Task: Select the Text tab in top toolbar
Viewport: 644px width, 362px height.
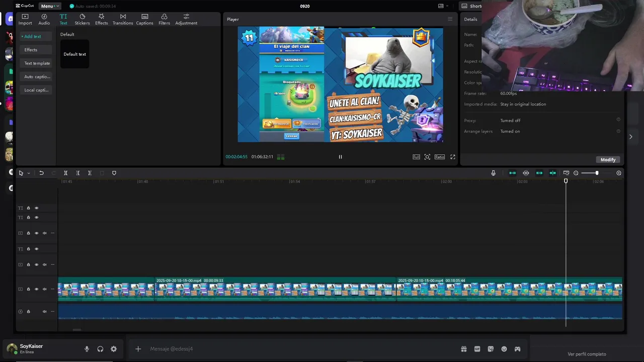Action: (63, 20)
